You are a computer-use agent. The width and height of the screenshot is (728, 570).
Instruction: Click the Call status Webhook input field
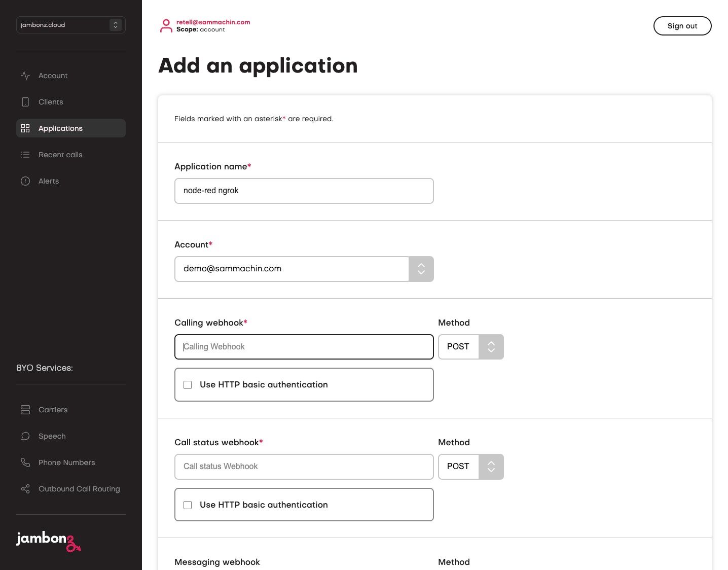(304, 467)
